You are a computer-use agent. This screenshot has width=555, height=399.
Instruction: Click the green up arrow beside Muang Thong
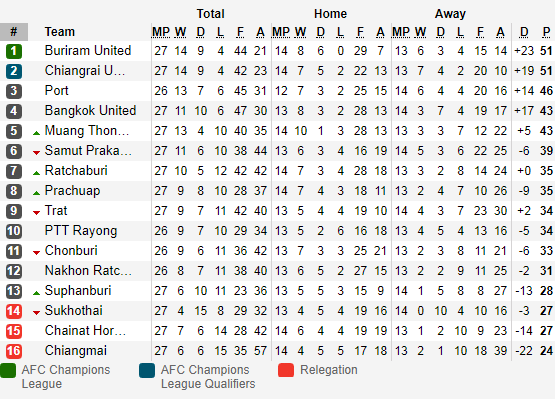[x=36, y=133]
